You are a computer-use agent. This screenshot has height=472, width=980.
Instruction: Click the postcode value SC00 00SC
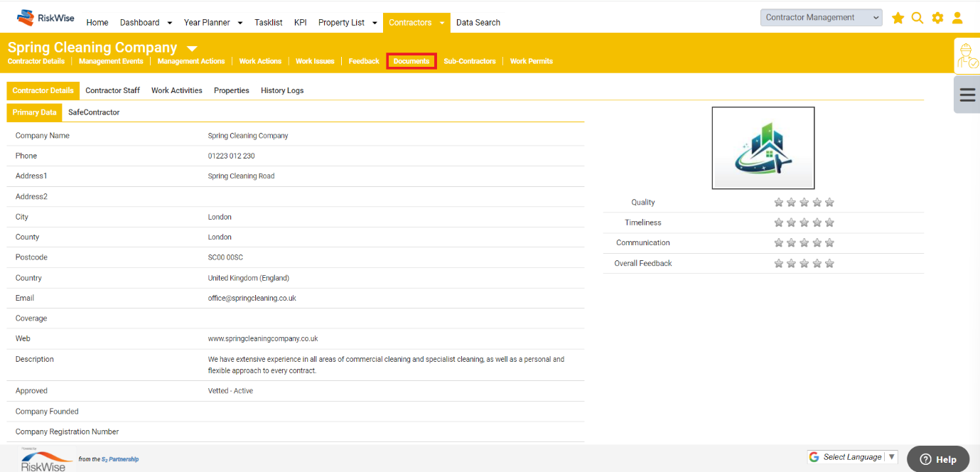point(225,257)
